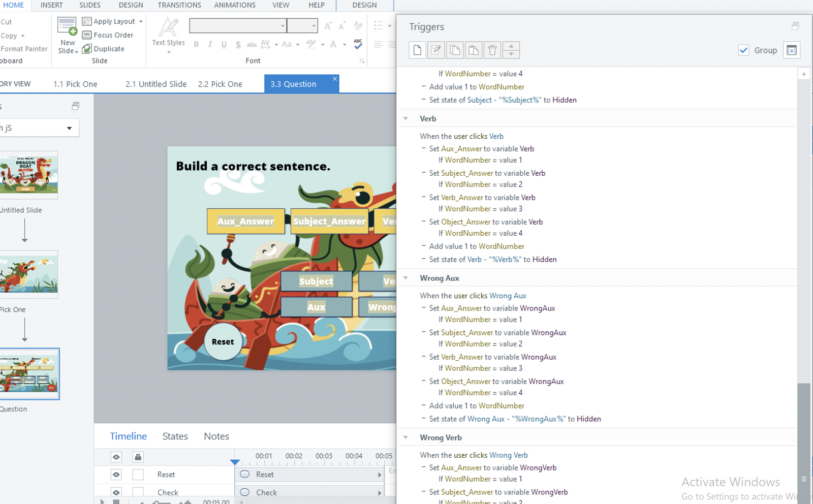The width and height of the screenshot is (813, 504).
Task: Click the Clear Formatting eraser icon
Action: point(358,25)
